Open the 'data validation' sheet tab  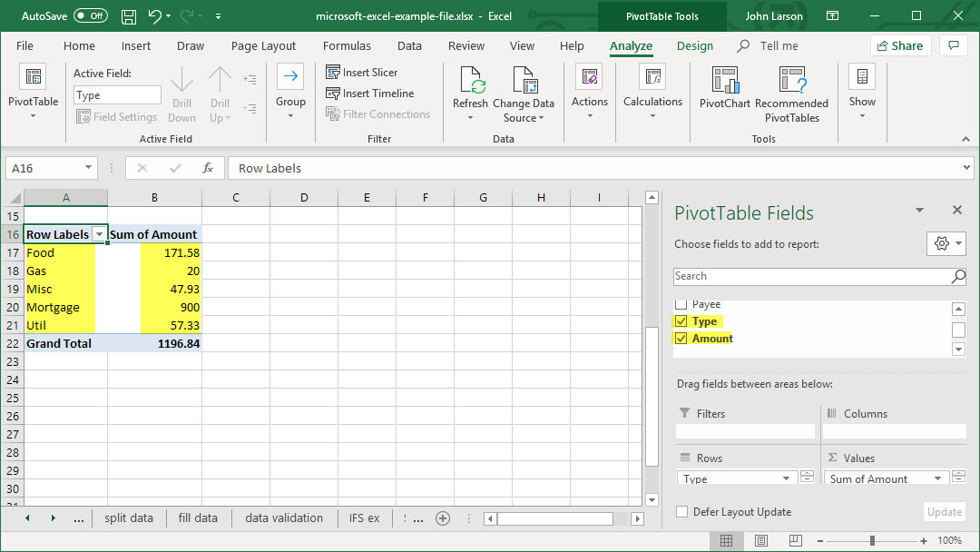tap(283, 518)
